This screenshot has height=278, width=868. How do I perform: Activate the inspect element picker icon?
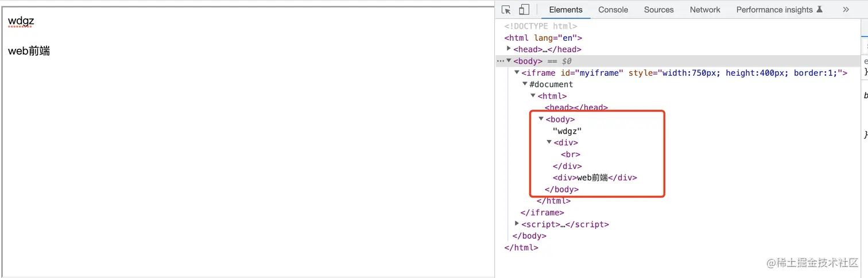[x=506, y=10]
